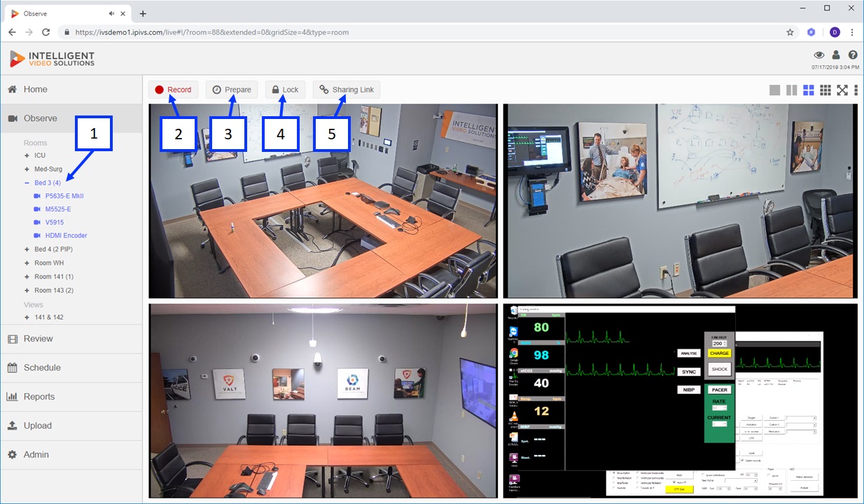The image size is (864, 504).
Task: Start recording with the Record button
Action: click(x=173, y=90)
